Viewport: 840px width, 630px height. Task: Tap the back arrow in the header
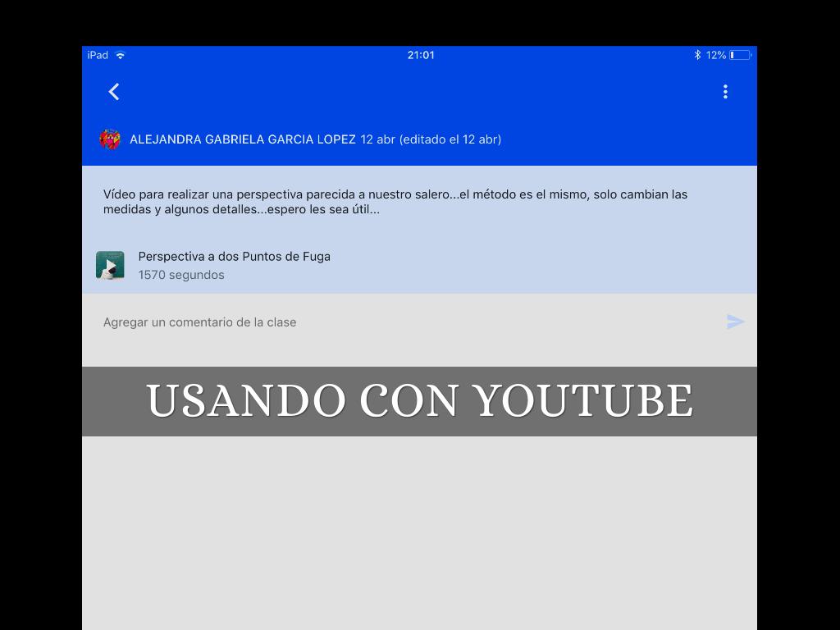point(114,92)
